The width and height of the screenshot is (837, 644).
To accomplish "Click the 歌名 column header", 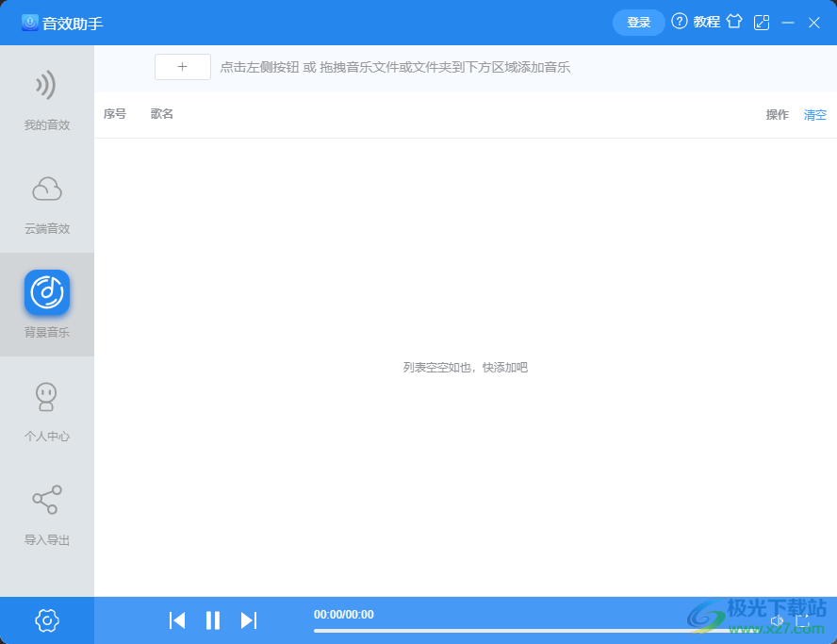I will (x=161, y=113).
